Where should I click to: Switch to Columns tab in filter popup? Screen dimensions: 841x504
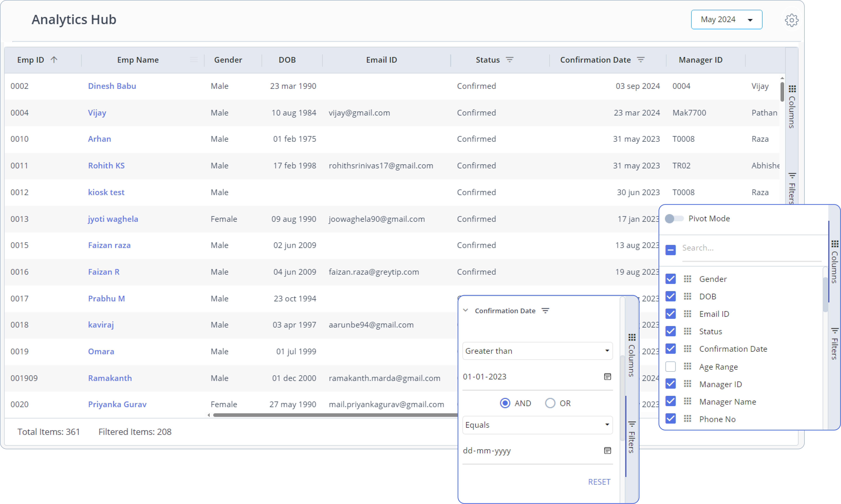[x=631, y=355]
